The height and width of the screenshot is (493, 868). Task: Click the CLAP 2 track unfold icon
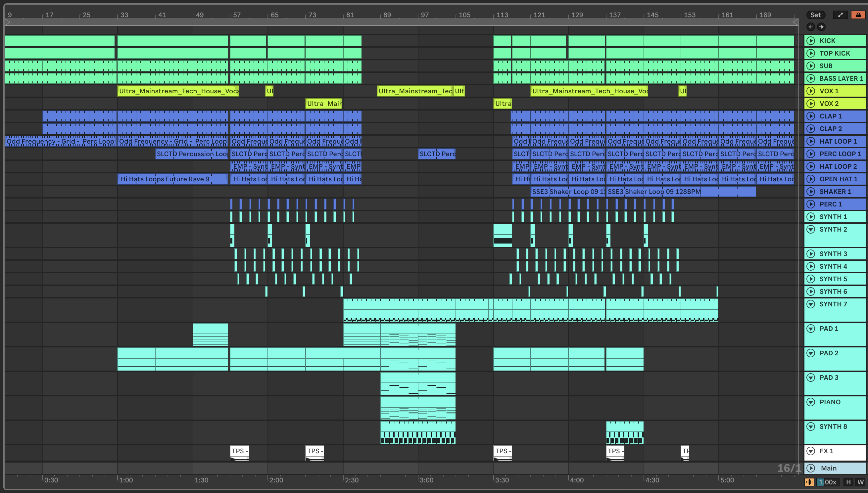pyautogui.click(x=811, y=129)
